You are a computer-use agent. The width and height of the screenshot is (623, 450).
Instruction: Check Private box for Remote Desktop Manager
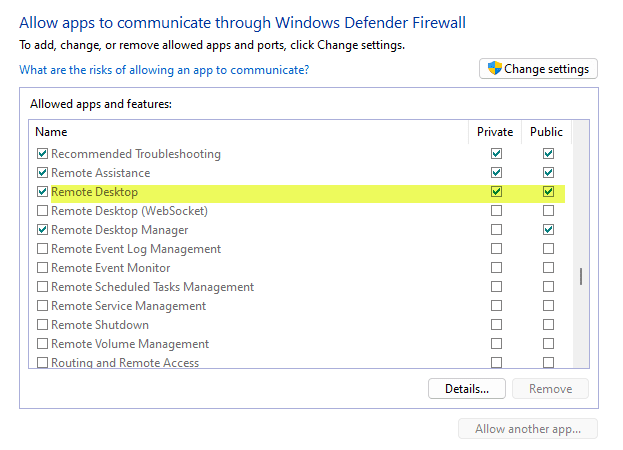coord(496,230)
